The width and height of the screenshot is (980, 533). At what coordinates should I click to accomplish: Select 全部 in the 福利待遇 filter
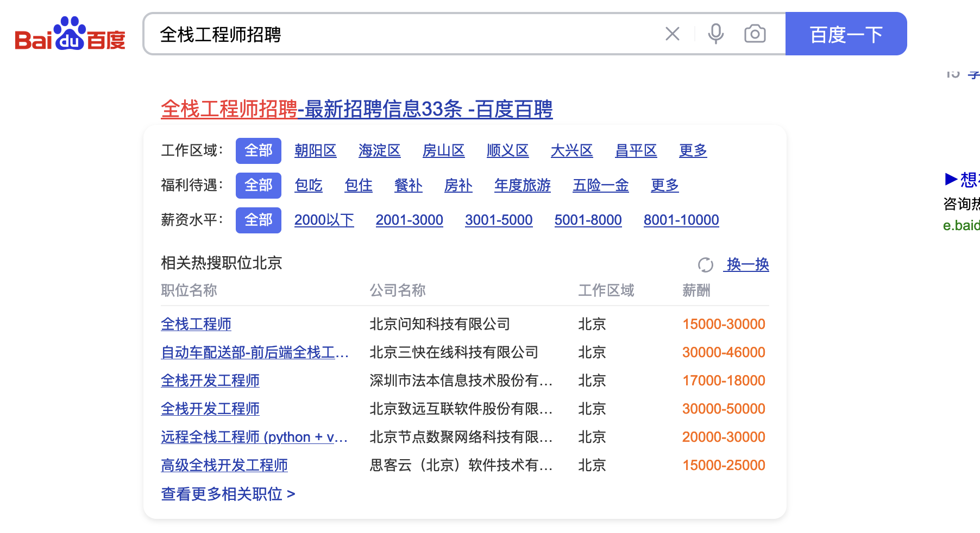tap(258, 186)
